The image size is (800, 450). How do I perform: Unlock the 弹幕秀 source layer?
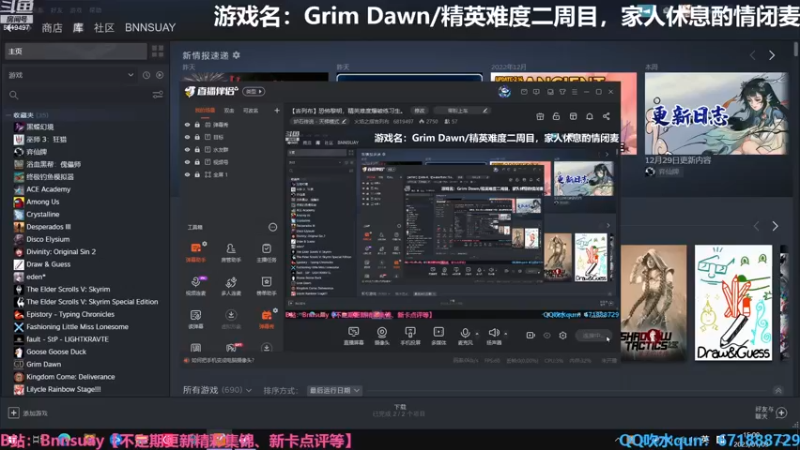pos(197,124)
